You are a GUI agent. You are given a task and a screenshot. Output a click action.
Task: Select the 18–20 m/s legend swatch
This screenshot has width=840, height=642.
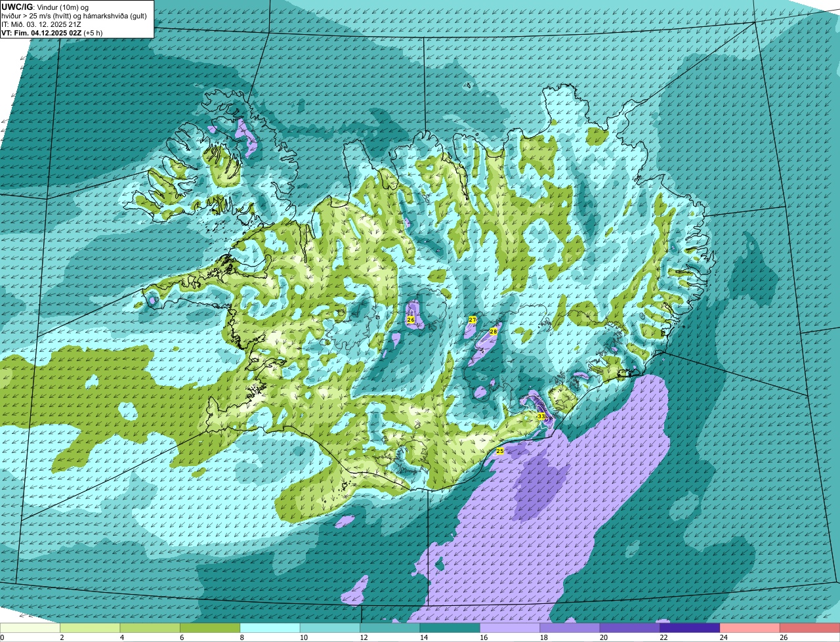coord(570,628)
